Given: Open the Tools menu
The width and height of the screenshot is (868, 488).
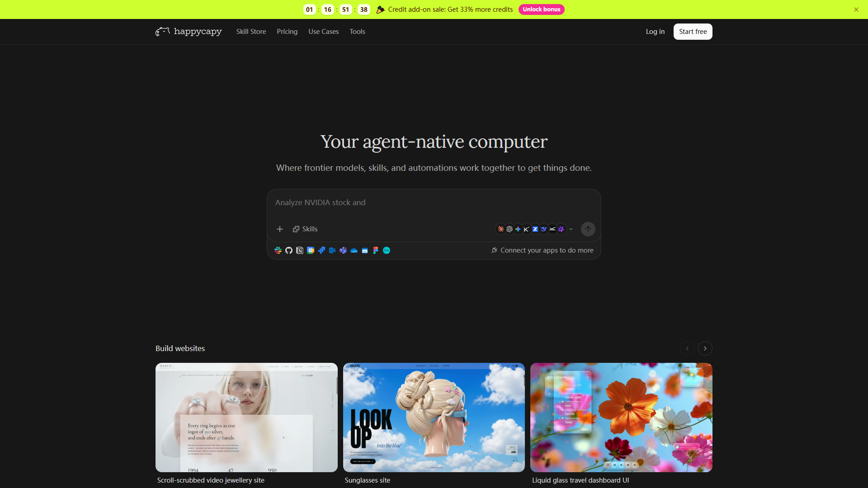Looking at the screenshot, I should pos(357,32).
